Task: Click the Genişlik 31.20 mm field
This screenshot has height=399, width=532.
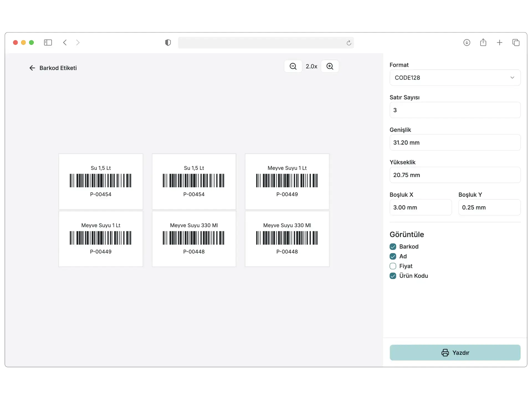Action: click(x=455, y=142)
